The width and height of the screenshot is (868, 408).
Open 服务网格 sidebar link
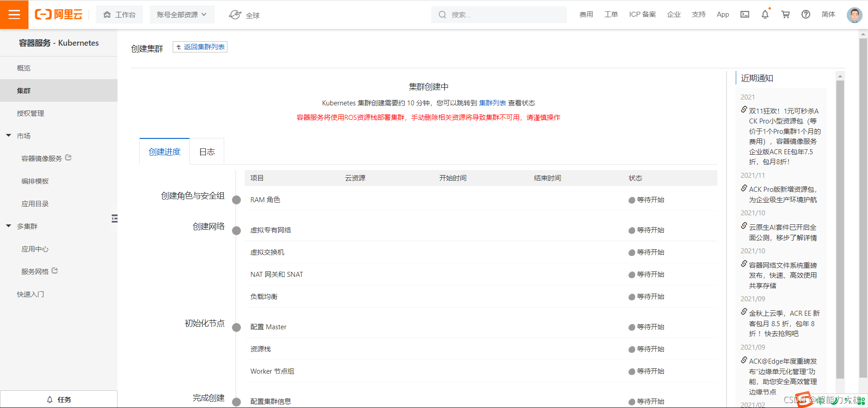coord(35,271)
